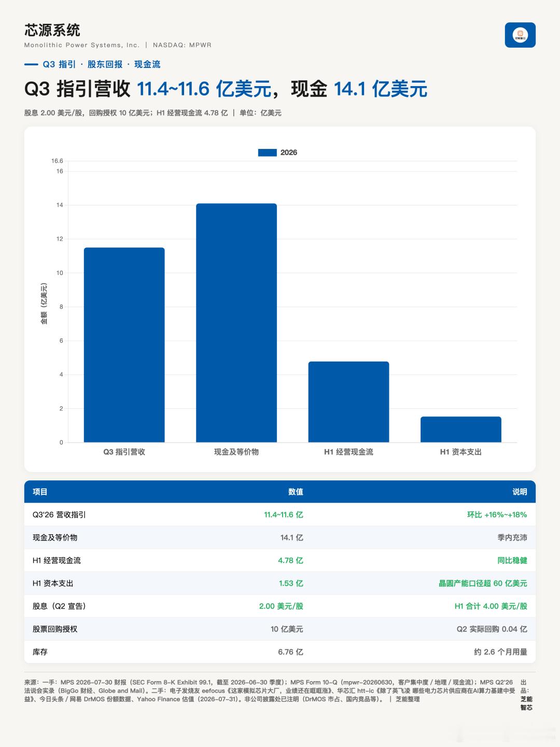The height and width of the screenshot is (747, 560).
Task: Click the 股息（Q2 宣告）row label
Action: pos(59,606)
